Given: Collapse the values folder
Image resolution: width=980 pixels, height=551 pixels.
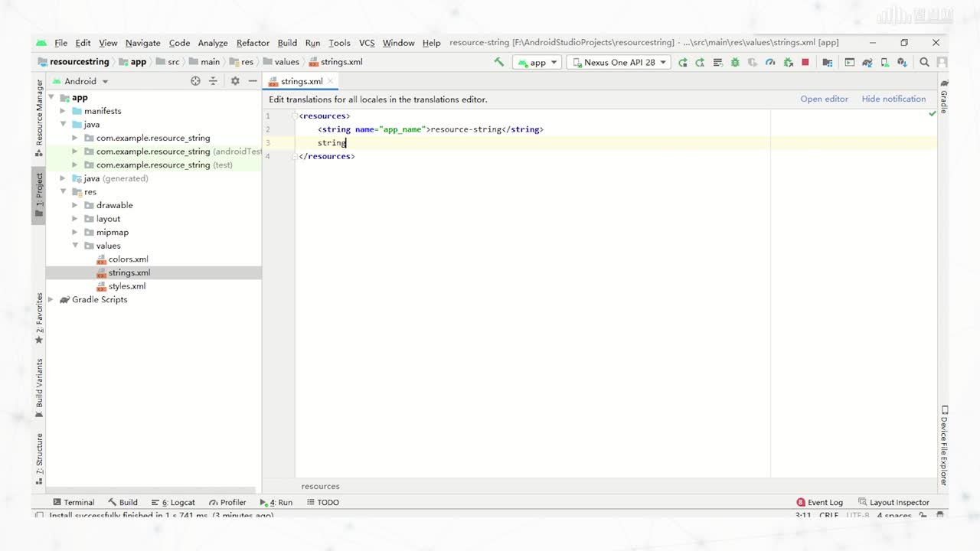Looking at the screenshot, I should coord(75,246).
